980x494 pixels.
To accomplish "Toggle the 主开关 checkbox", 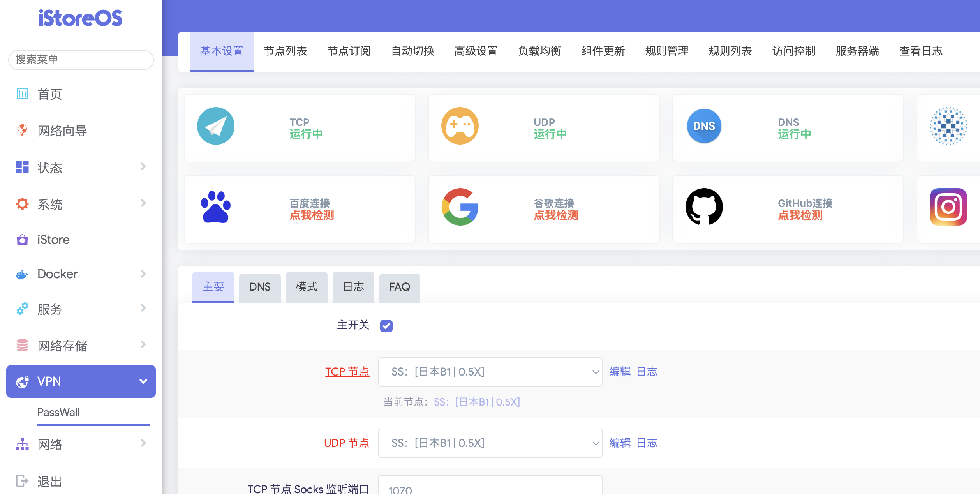I will (x=386, y=326).
